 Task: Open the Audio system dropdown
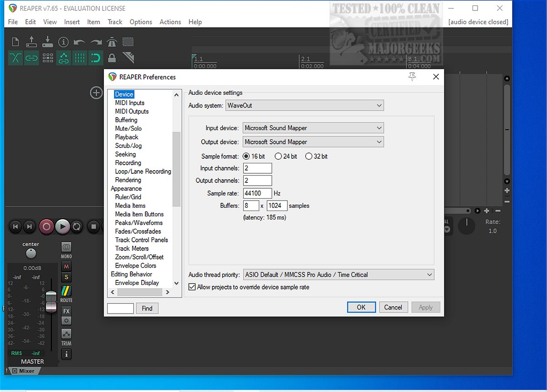pos(305,106)
